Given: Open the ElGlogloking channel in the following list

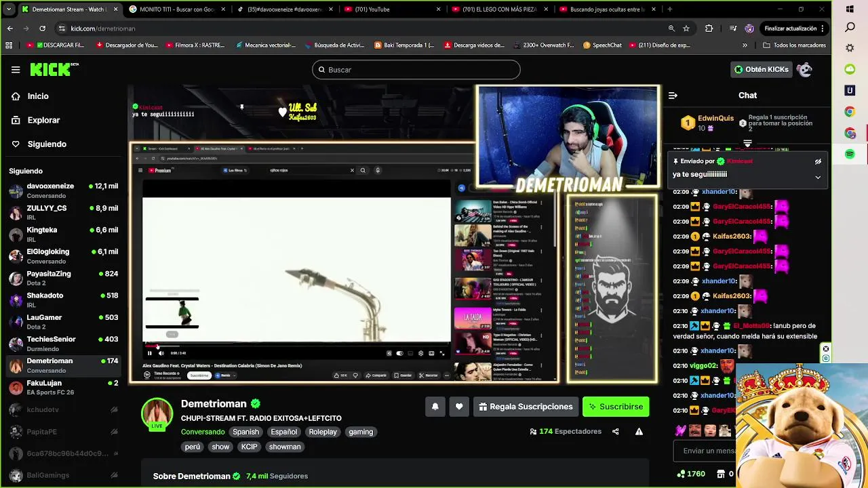Looking at the screenshot, I should tap(63, 256).
